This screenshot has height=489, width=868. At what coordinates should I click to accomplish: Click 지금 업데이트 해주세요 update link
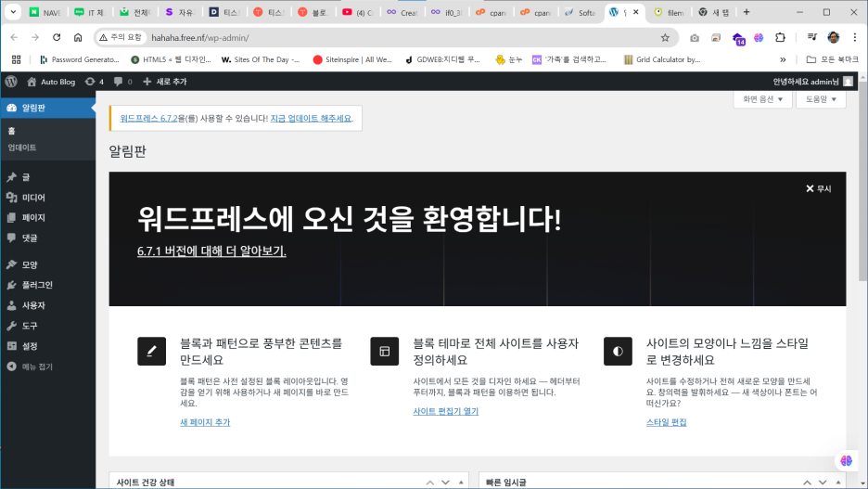click(311, 119)
